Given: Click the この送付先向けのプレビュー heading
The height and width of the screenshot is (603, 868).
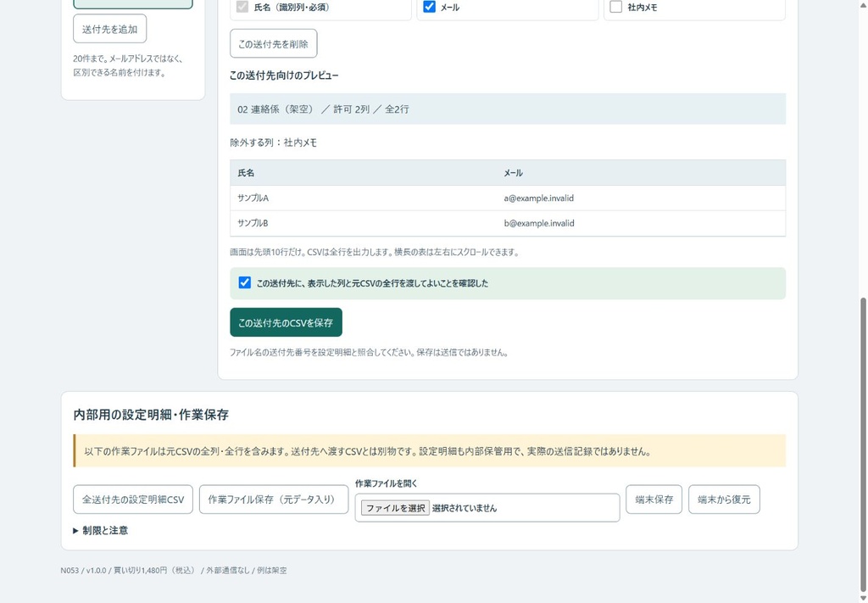Looking at the screenshot, I should pyautogui.click(x=284, y=75).
